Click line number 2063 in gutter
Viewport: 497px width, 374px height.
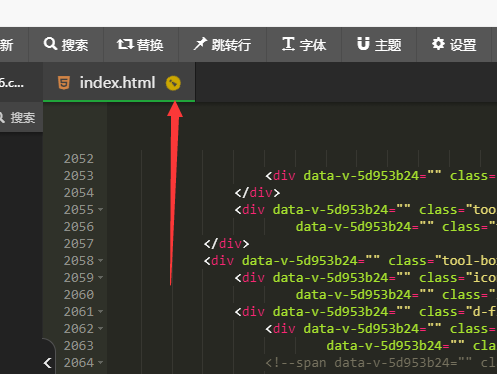coord(79,346)
